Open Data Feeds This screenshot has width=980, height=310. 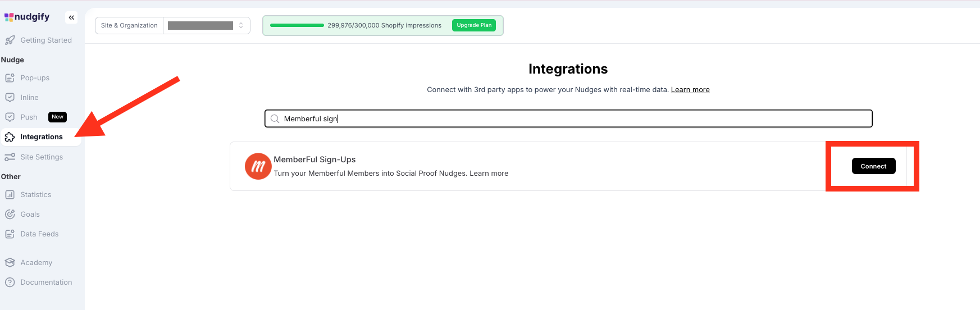tap(40, 234)
